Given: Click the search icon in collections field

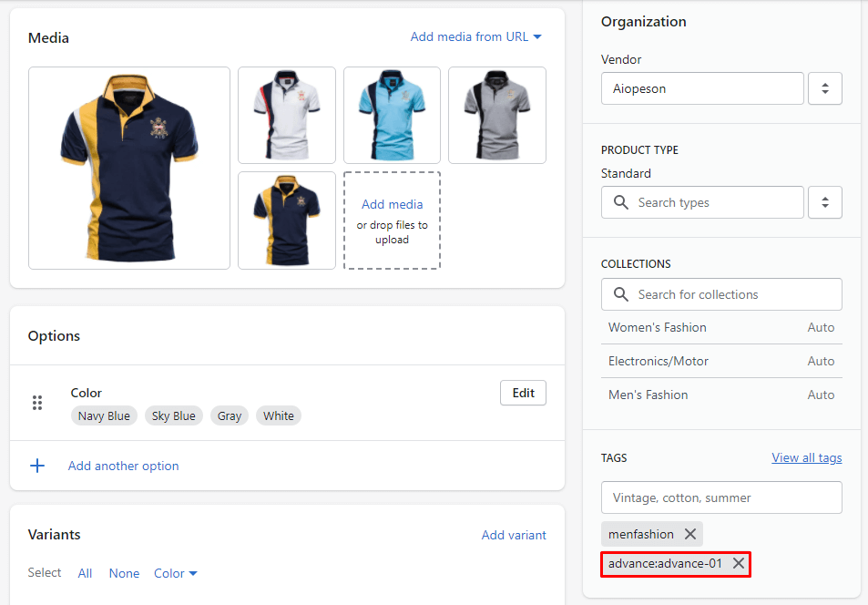Looking at the screenshot, I should 621,294.
